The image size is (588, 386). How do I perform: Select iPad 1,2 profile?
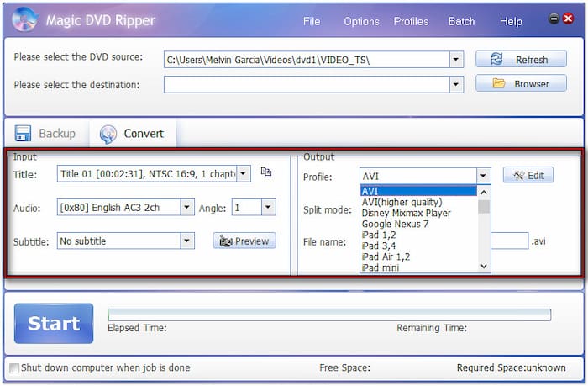[x=418, y=235]
